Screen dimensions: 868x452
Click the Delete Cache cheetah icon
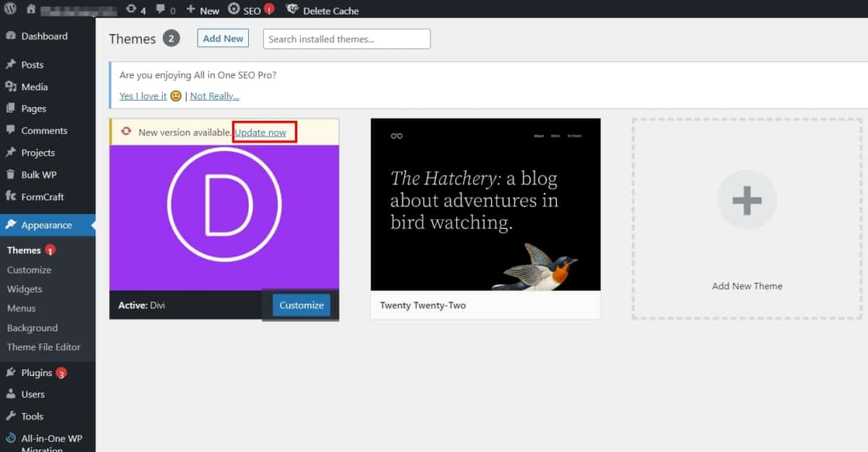[292, 10]
